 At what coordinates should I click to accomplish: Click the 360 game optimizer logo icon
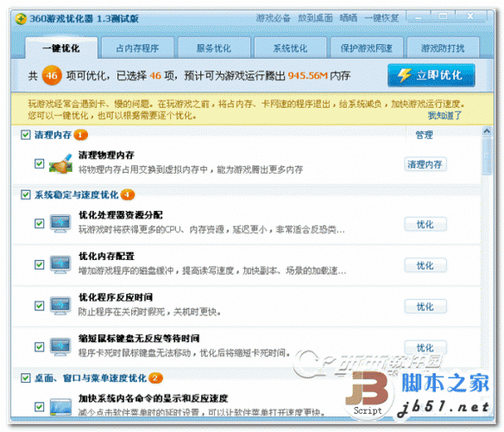click(21, 18)
